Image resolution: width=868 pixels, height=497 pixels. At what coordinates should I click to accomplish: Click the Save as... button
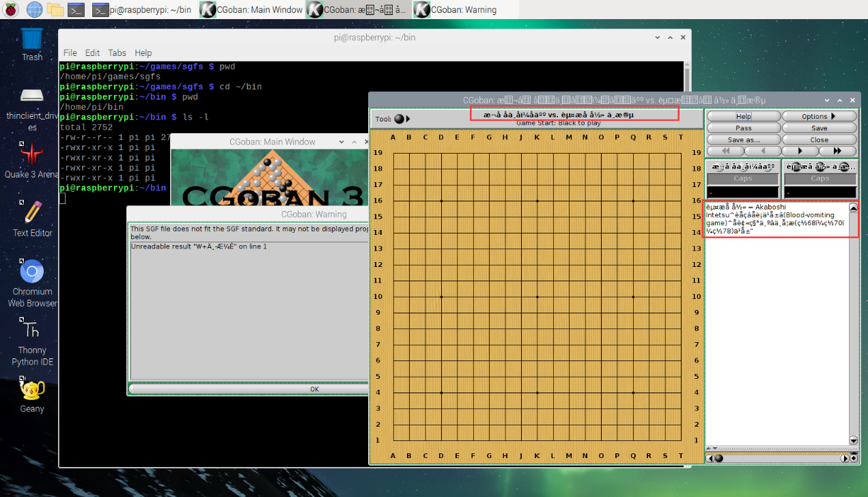[x=744, y=139]
